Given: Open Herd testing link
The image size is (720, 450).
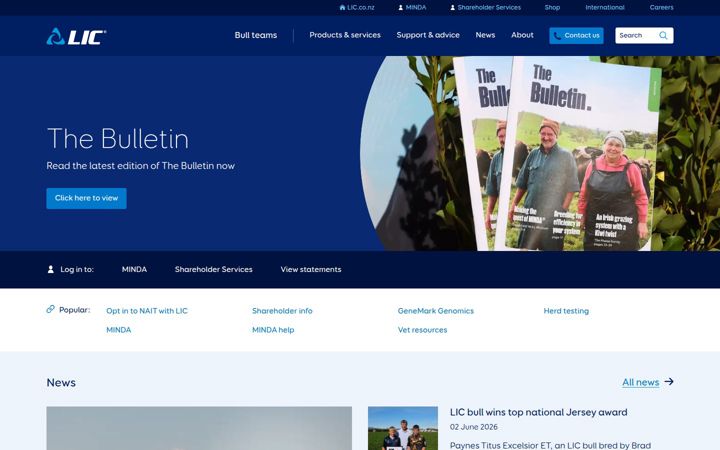Looking at the screenshot, I should pyautogui.click(x=566, y=311).
